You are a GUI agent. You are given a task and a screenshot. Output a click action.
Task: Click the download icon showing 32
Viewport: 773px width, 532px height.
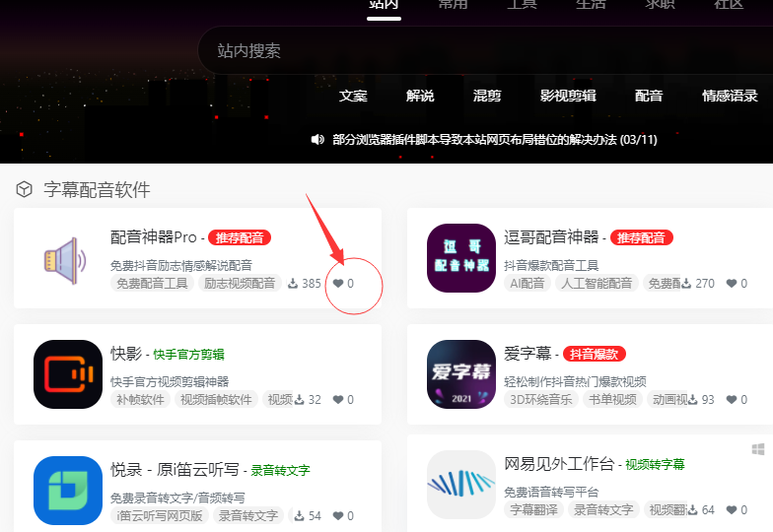click(300, 400)
